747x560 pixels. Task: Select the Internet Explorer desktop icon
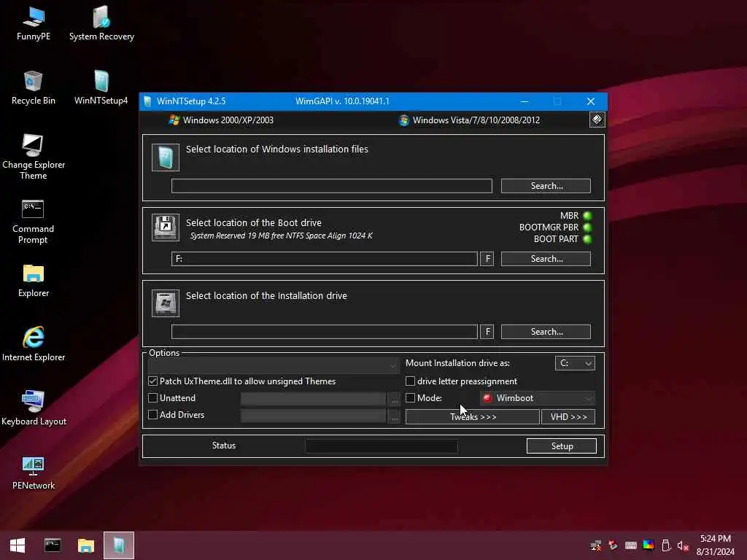point(34,344)
